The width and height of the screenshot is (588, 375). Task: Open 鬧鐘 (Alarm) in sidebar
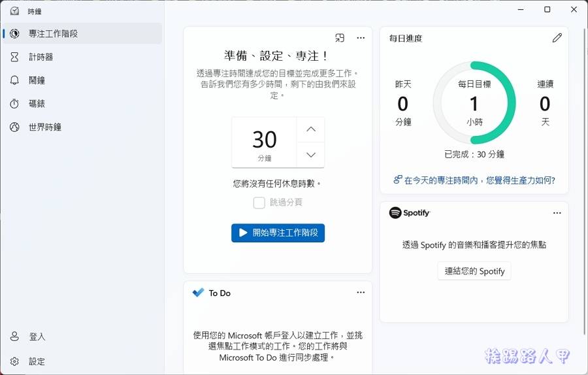click(37, 80)
